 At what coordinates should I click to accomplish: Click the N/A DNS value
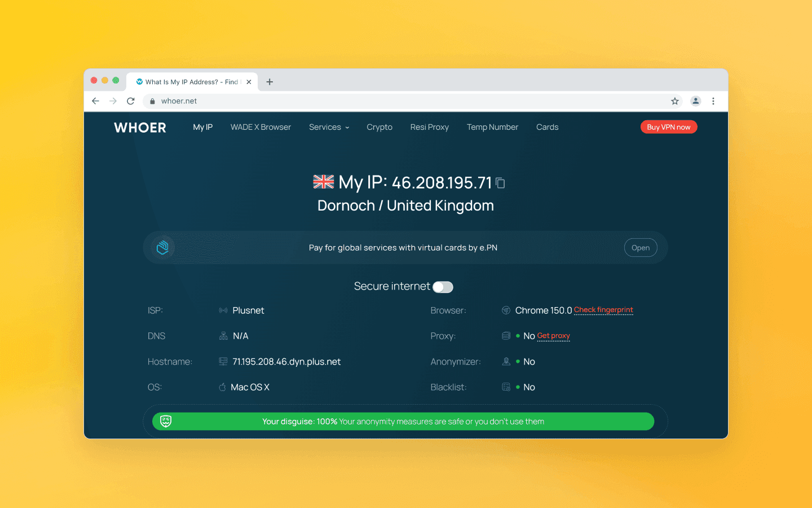click(241, 336)
